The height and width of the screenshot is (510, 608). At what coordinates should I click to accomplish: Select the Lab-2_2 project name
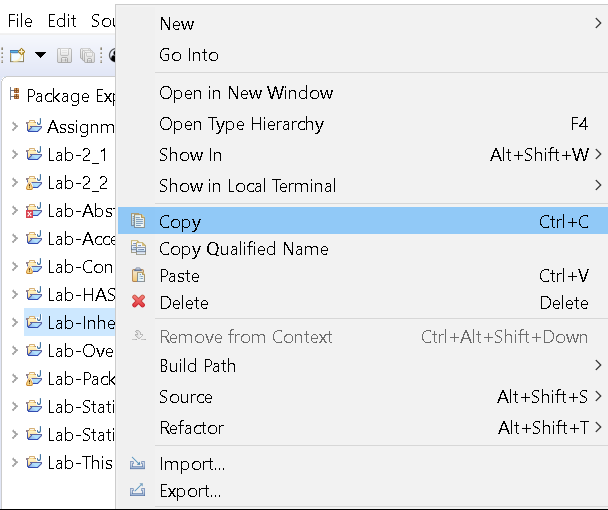pyautogui.click(x=78, y=183)
